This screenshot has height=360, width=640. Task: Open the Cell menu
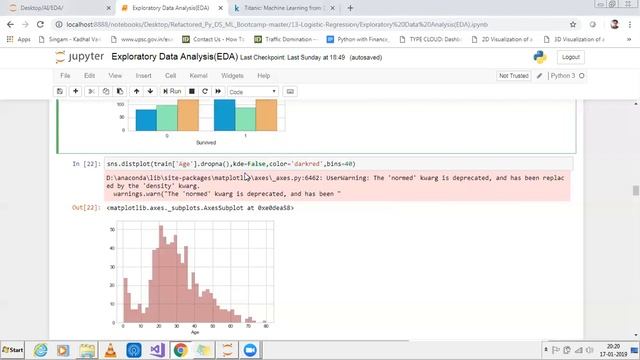click(170, 76)
